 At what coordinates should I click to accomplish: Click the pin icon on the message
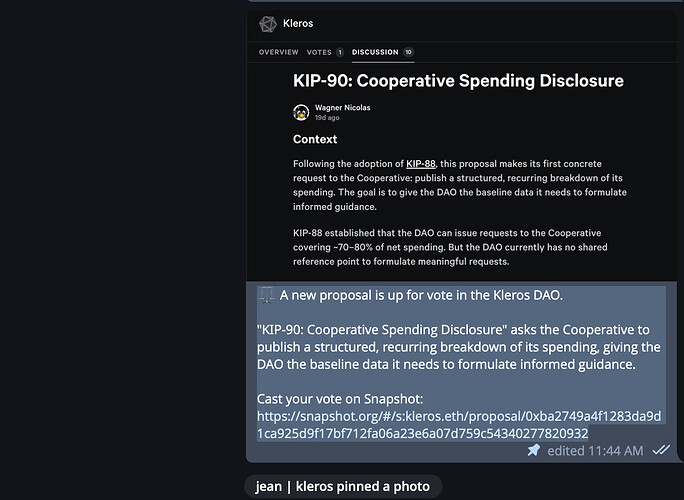point(534,450)
